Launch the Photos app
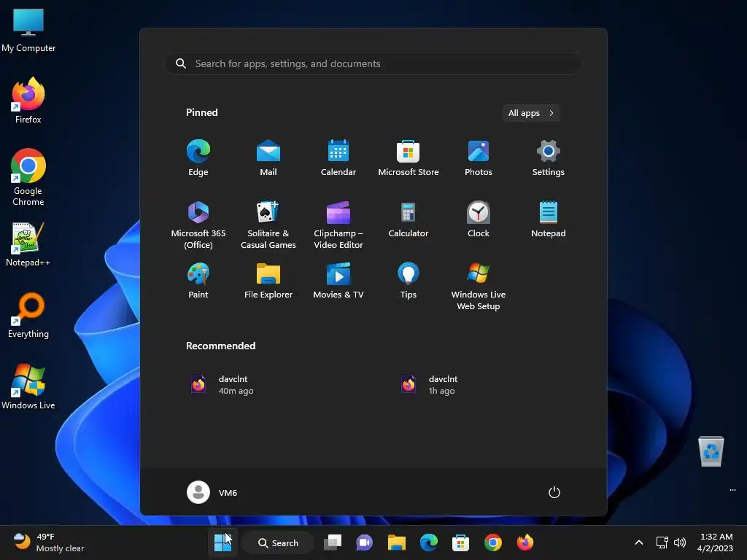747x560 pixels. (479, 158)
